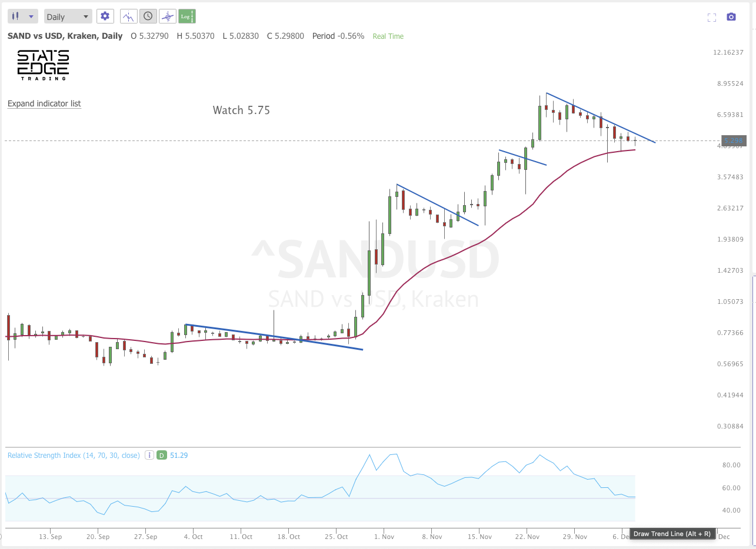756x549 pixels.
Task: Click the Draw Trend Line tooltip
Action: click(x=671, y=534)
